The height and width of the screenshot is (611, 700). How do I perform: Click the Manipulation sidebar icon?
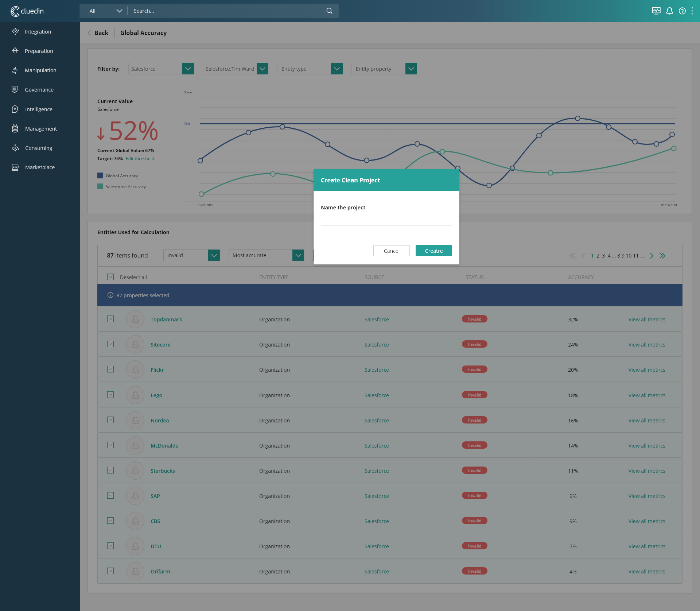pyautogui.click(x=15, y=70)
